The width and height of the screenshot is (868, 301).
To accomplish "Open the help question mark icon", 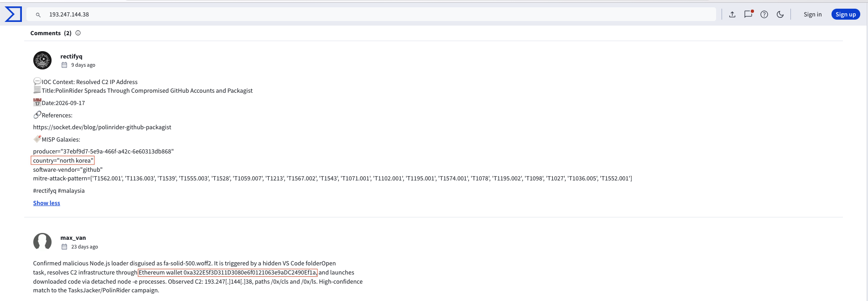I will click(764, 15).
